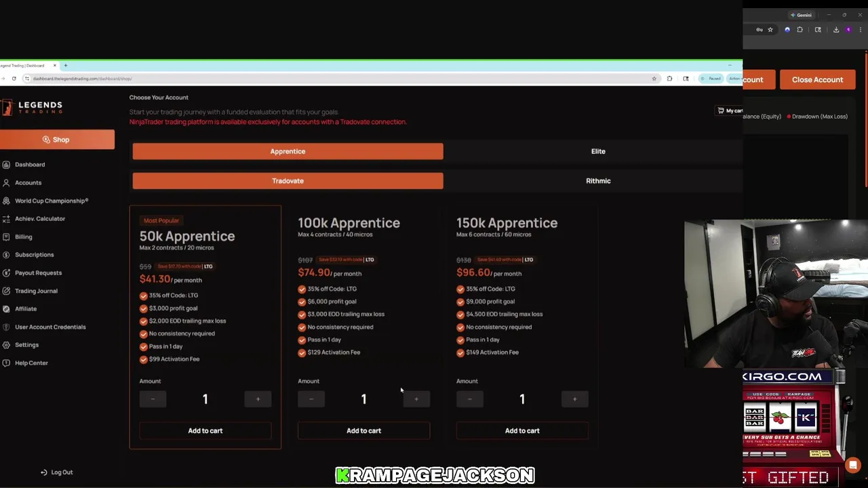Image resolution: width=868 pixels, height=488 pixels.
Task: Click the User Account Credentials icon
Action: 6,327
